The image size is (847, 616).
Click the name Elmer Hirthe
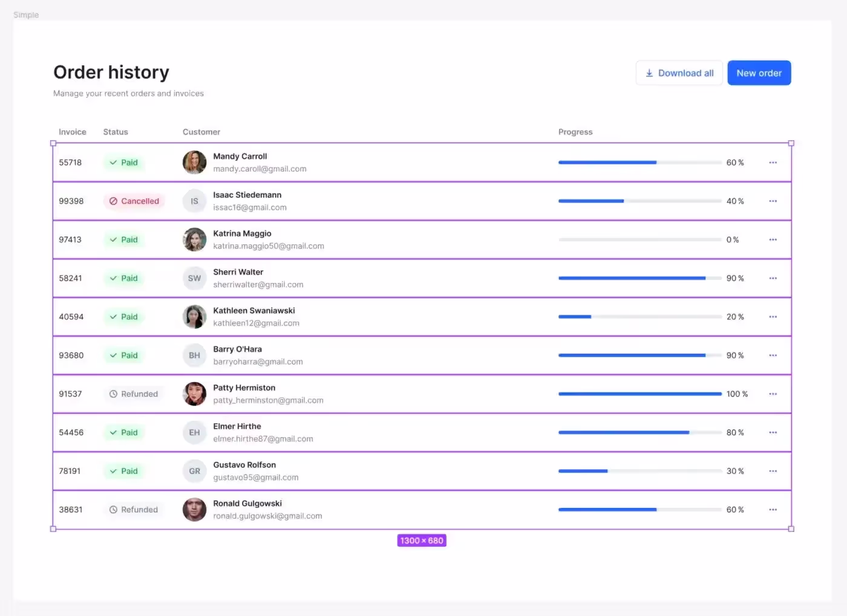pos(237,427)
